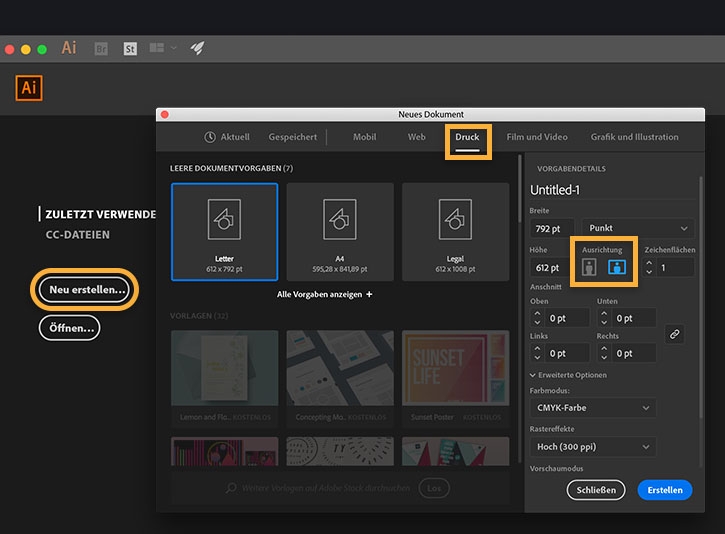Decrease the Zeichenflächen count stepper
This screenshot has height=534, width=725.
649,272
